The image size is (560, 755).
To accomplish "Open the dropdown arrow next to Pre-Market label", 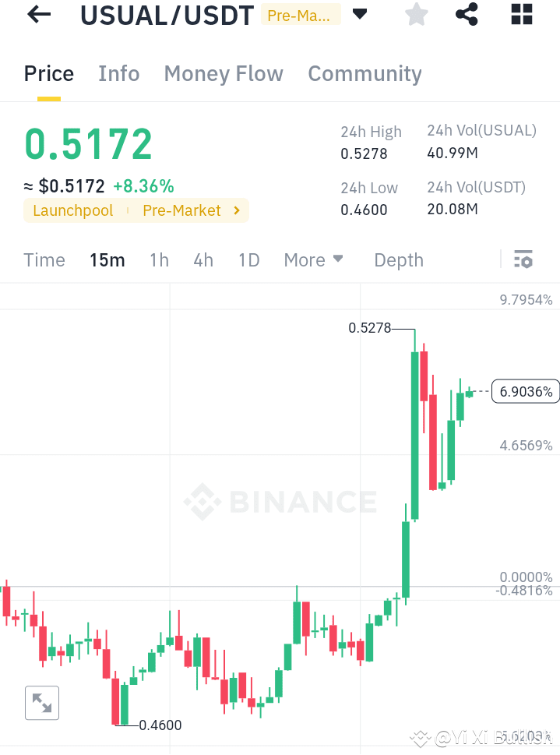I will click(x=360, y=15).
